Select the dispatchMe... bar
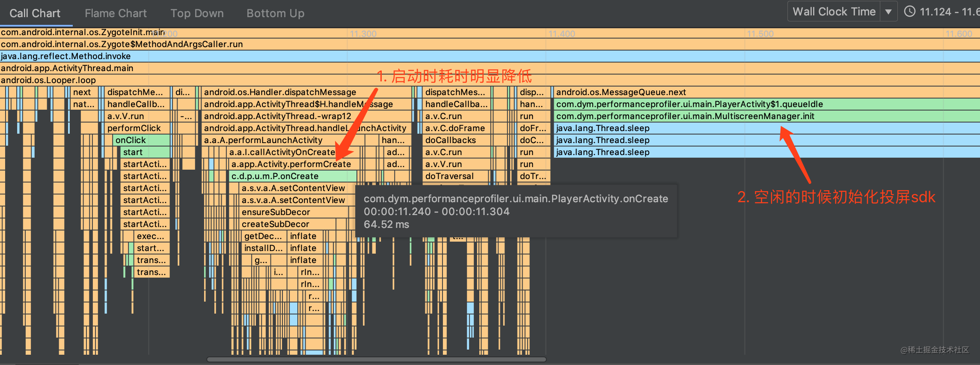 [137, 92]
